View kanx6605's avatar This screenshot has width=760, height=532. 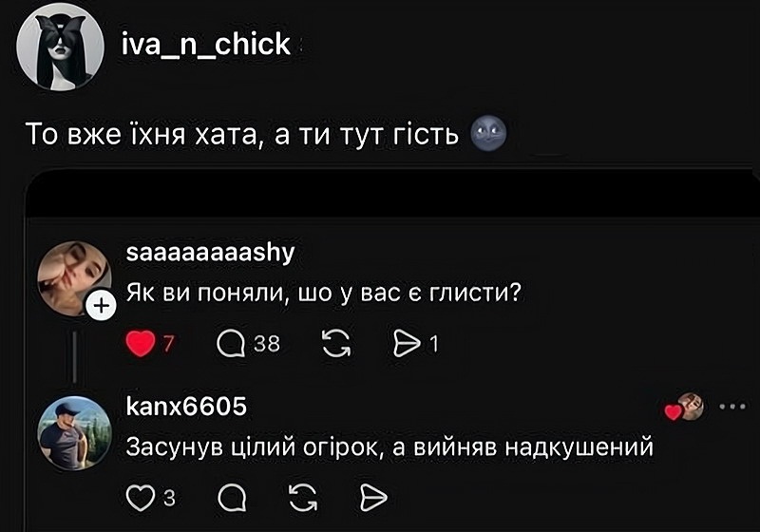(67, 434)
